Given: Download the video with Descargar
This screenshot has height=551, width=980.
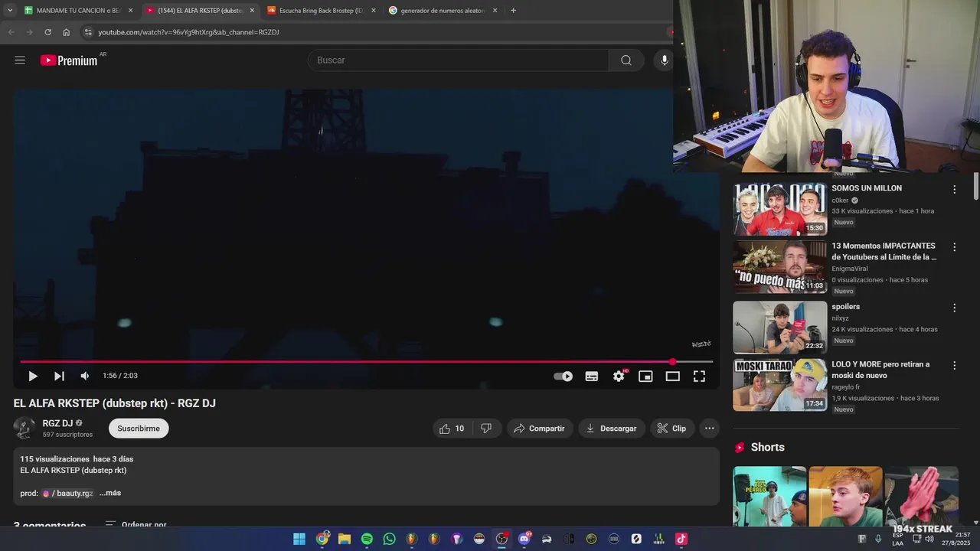Looking at the screenshot, I should tap(611, 429).
